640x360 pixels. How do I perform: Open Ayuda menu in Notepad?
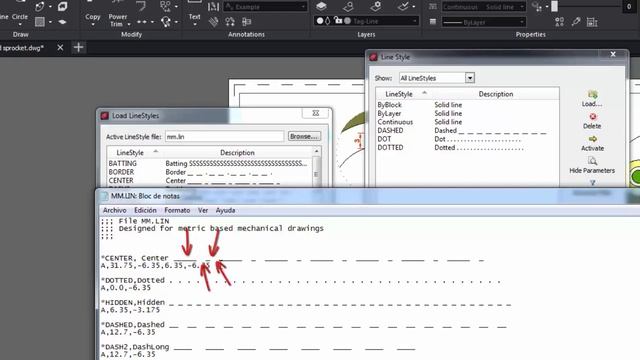(225, 210)
